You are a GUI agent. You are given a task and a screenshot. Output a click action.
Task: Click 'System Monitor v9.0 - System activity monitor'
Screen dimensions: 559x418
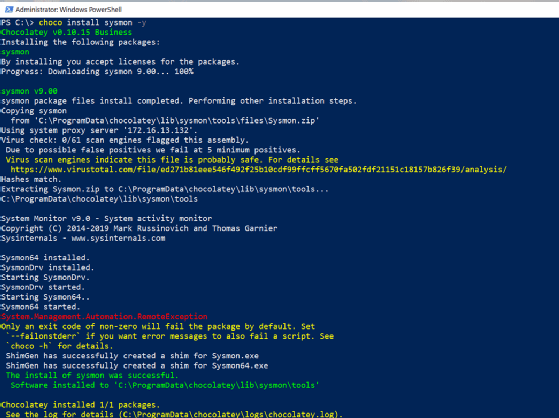coord(106,218)
